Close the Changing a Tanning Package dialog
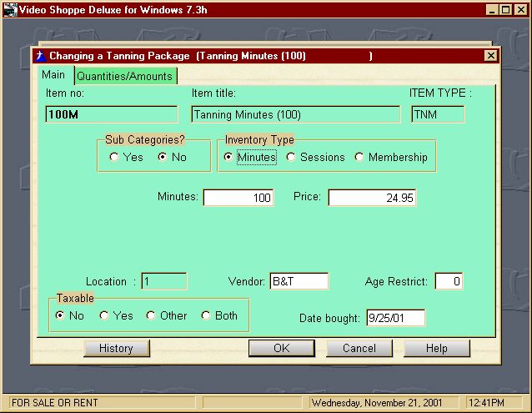 (x=490, y=56)
